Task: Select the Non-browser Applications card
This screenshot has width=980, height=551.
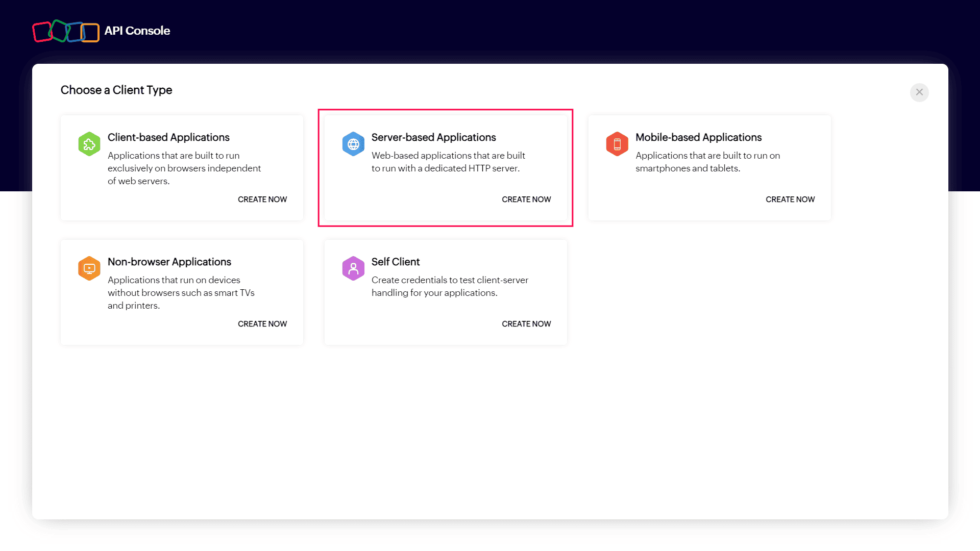Action: (182, 292)
